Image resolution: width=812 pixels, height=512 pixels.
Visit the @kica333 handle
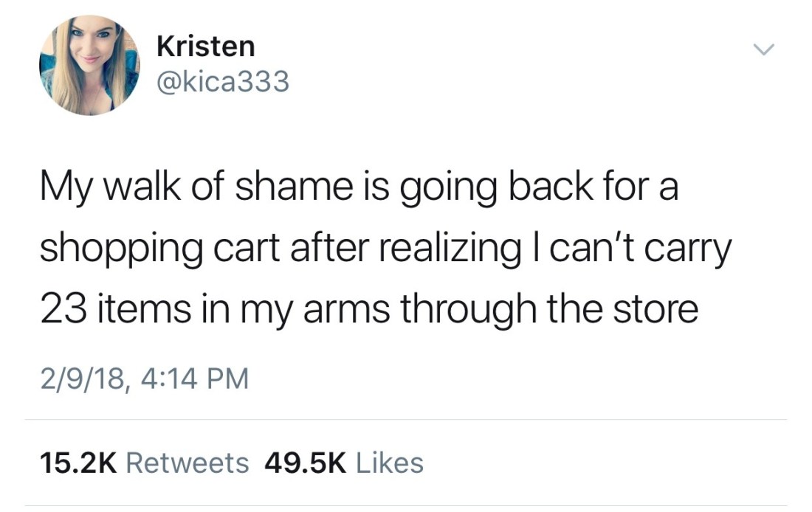[222, 82]
